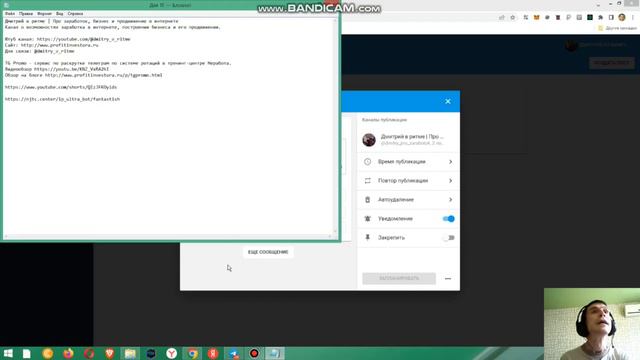Open more options next to ЗАПЛАНИРОВАТЬ
Image resolution: width=640 pixels, height=360 pixels.
[x=448, y=278]
